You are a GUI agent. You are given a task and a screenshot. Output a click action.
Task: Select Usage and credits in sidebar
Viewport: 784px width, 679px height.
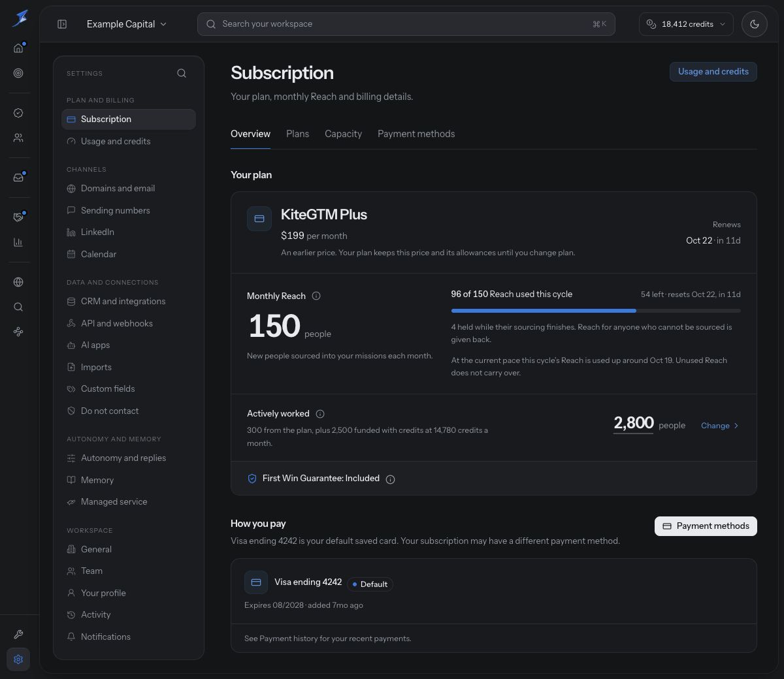point(129,142)
